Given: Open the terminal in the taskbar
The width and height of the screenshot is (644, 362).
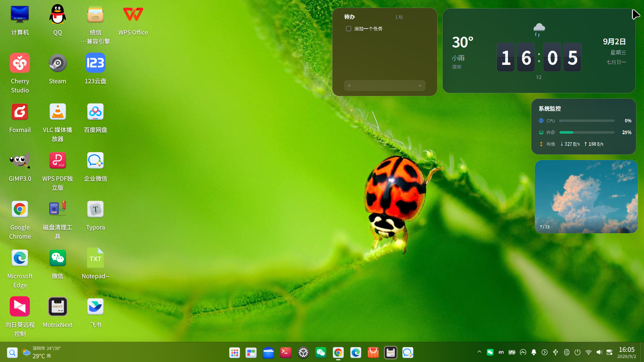Looking at the screenshot, I should coord(286,352).
